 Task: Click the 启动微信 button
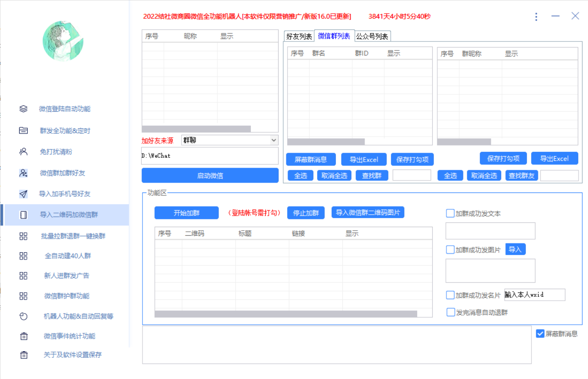pos(210,175)
